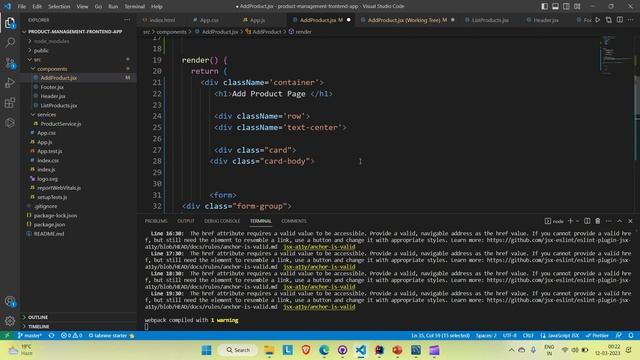The height and width of the screenshot is (360, 640).
Task: Switch to the App.css editor tab
Action: coord(209,20)
